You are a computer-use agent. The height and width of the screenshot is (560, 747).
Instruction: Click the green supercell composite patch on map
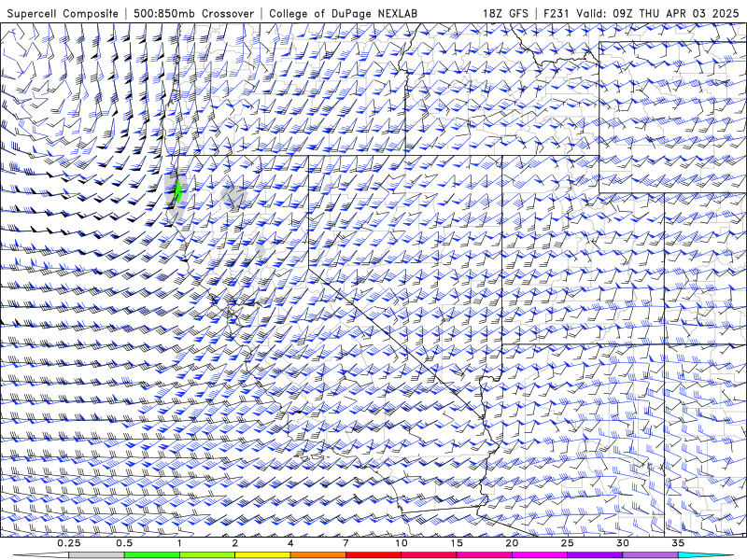coord(178,190)
